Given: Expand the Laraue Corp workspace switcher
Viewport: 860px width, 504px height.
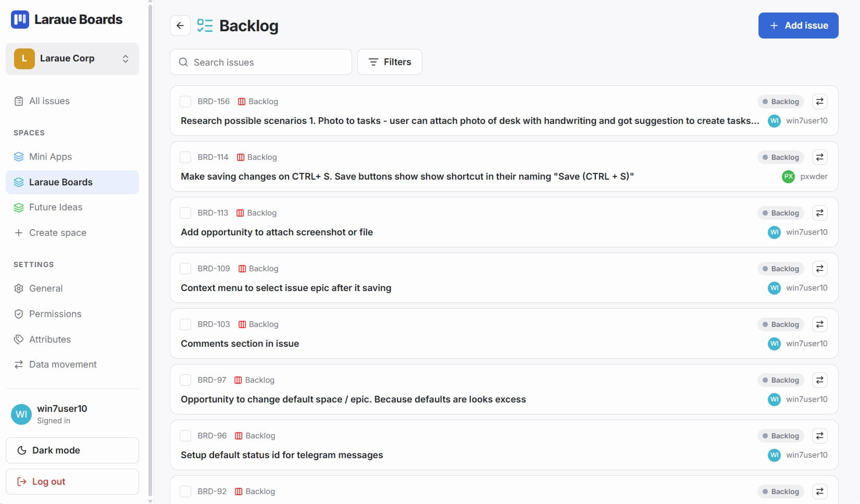Looking at the screenshot, I should tap(72, 59).
